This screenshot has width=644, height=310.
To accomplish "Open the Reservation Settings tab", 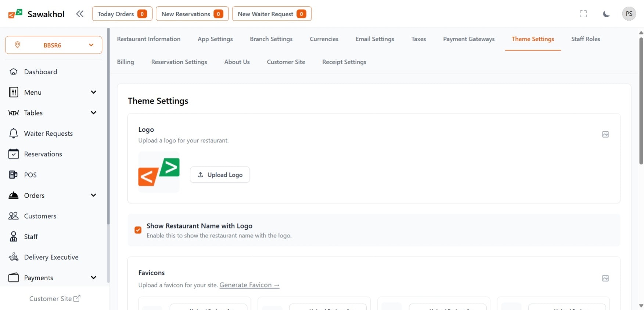I will pos(179,62).
